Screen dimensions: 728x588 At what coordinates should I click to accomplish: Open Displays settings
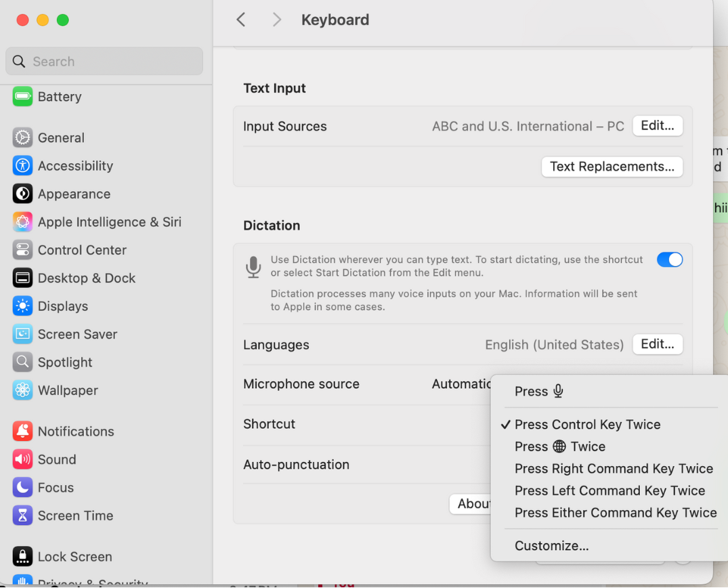click(x=63, y=306)
